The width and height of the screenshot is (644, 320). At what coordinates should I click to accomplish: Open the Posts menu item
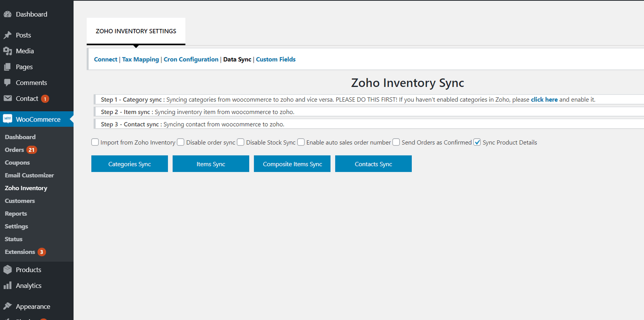click(23, 35)
